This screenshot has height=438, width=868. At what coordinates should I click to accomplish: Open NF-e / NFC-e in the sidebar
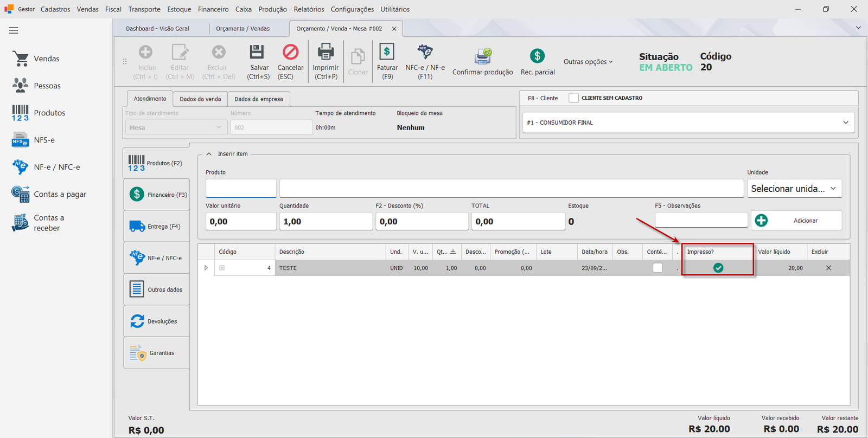coord(46,167)
